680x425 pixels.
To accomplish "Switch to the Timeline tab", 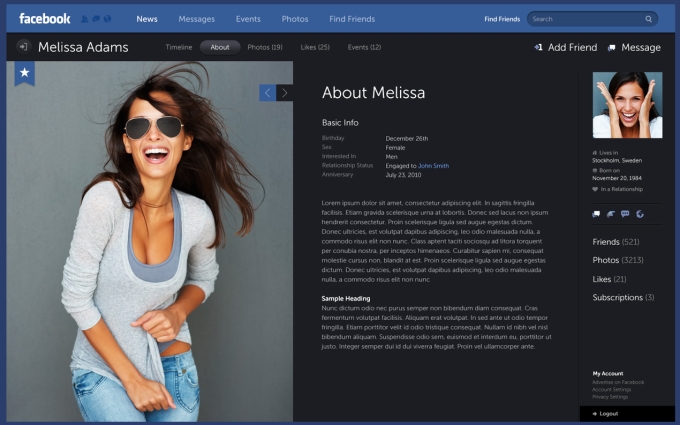I will point(179,47).
